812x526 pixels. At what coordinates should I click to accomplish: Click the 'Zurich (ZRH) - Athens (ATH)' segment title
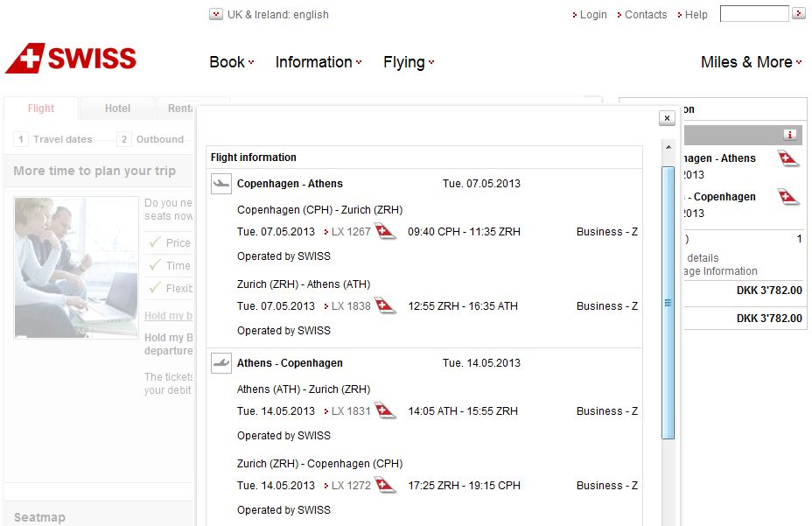point(304,284)
